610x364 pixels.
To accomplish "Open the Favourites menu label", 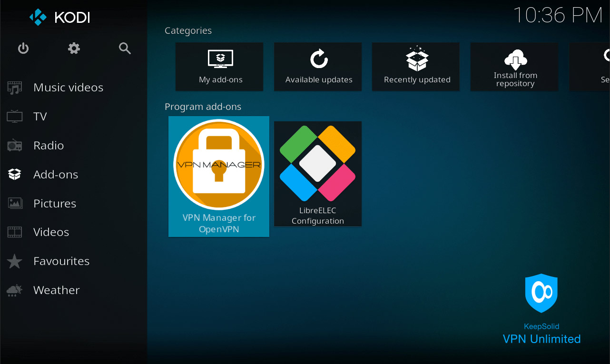I will click(x=61, y=261).
